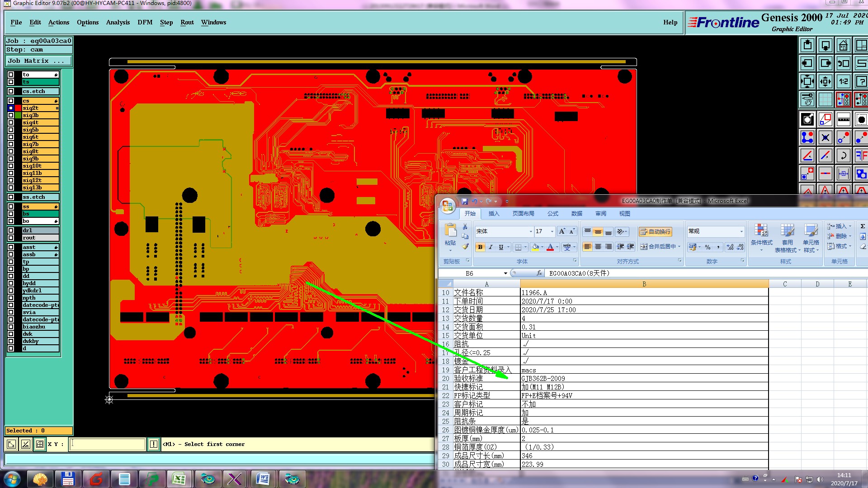
Task: Open the Excel font name dropdown
Action: (x=530, y=231)
